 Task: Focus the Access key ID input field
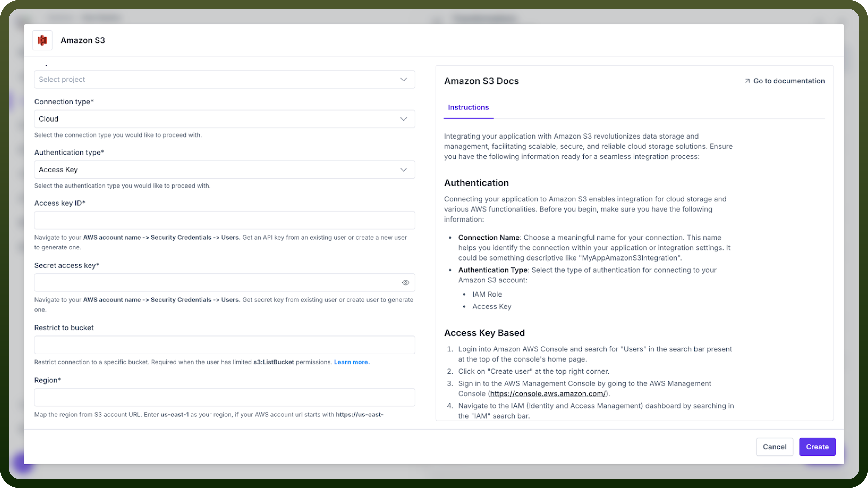coord(224,220)
